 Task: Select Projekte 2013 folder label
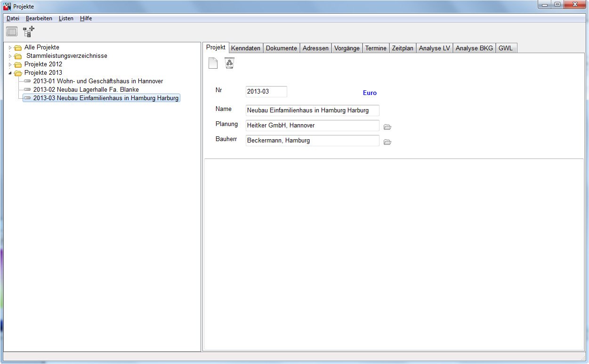click(x=43, y=73)
